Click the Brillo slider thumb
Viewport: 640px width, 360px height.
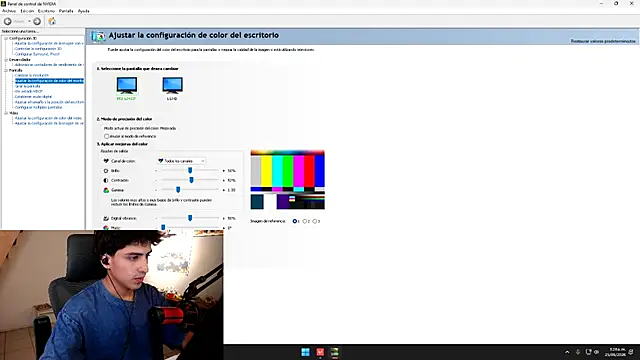point(190,170)
